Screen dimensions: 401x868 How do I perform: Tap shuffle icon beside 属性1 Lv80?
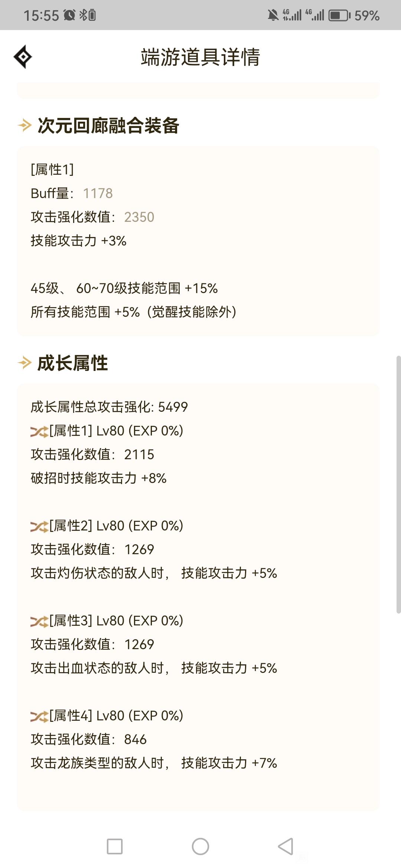tap(39, 431)
